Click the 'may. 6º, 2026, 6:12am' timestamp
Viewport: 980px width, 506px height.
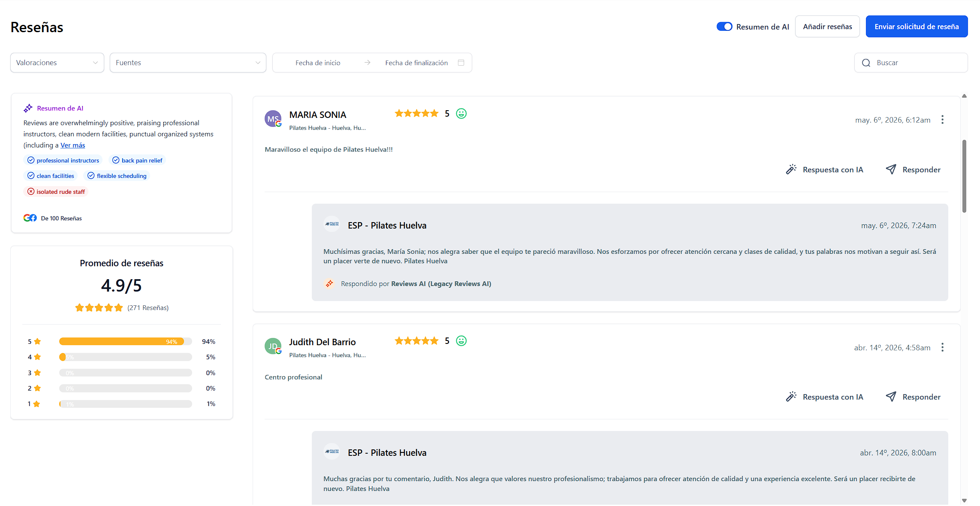(893, 120)
